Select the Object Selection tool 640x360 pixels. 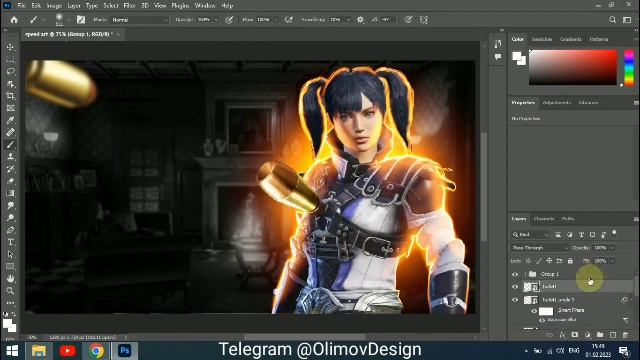click(11, 84)
